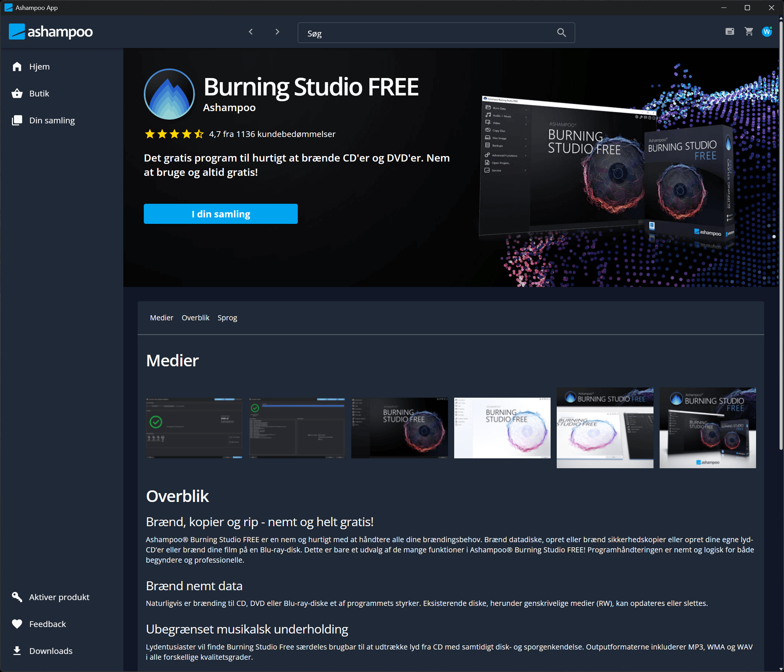Open light-theme Burning Studio FREE thumbnail
784x672 pixels.
coord(503,428)
